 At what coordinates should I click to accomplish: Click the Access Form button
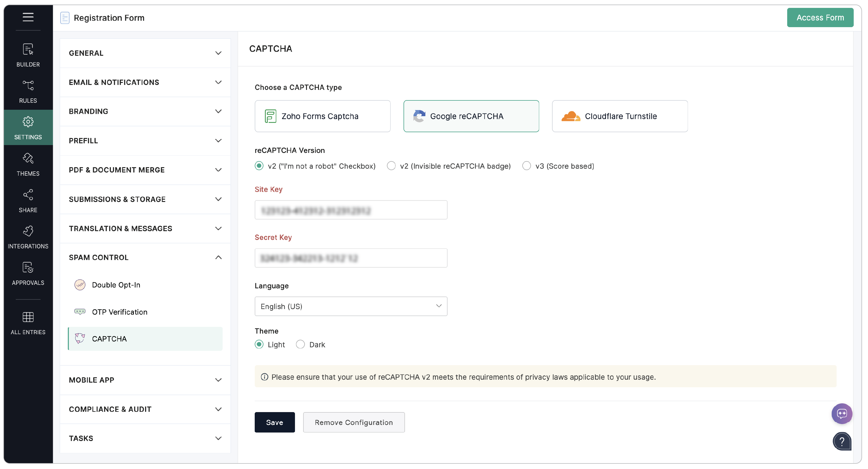(820, 18)
